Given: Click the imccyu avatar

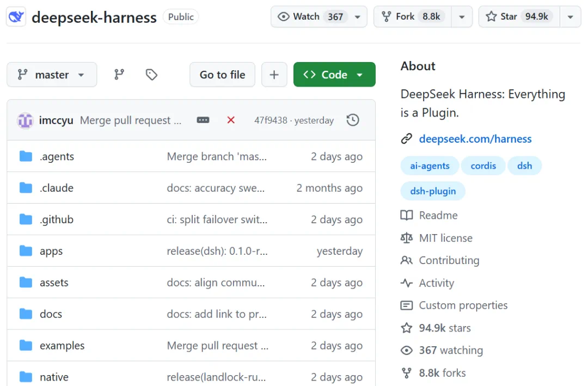Looking at the screenshot, I should (x=26, y=120).
